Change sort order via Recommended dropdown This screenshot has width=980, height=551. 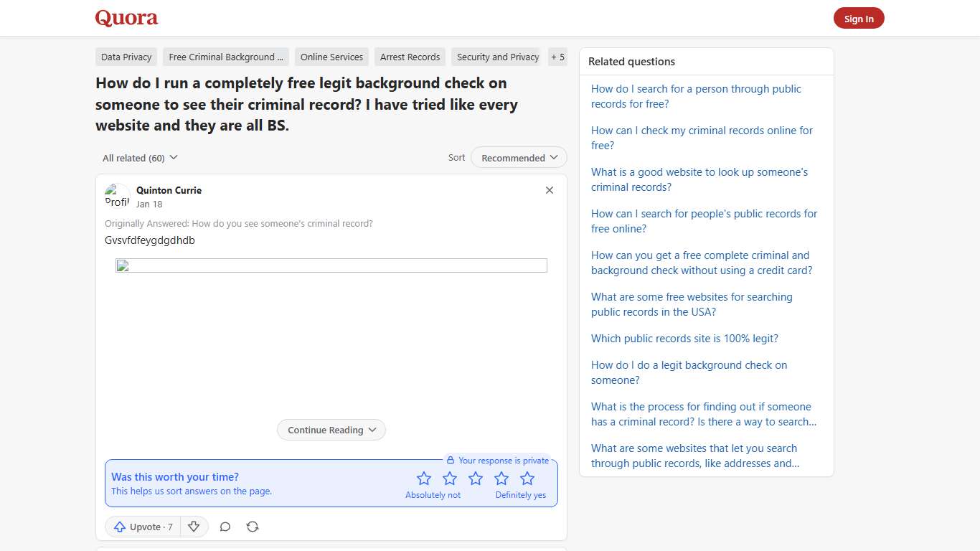point(518,157)
